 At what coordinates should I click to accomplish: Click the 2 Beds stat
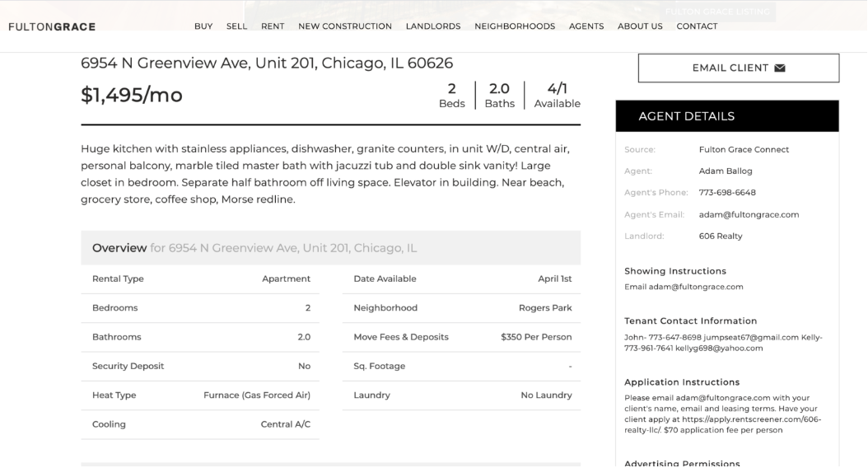[x=452, y=96]
